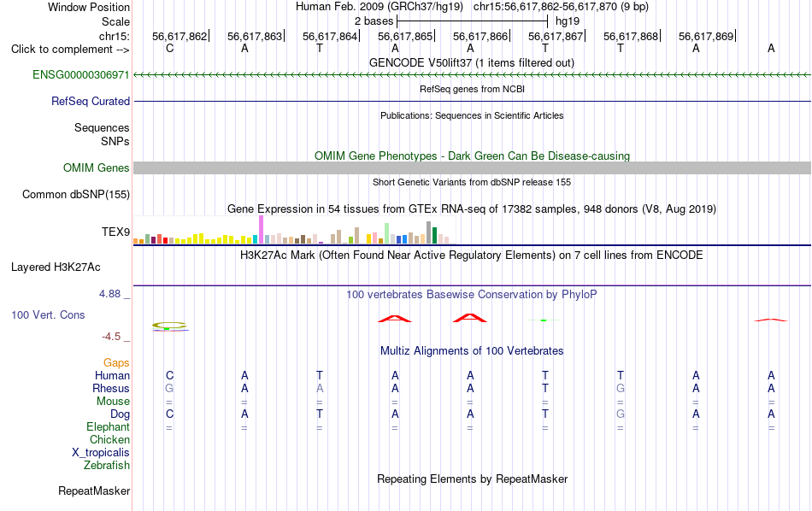Click the olive C logo in conservation track
The height and width of the screenshot is (511, 812).
tap(169, 325)
